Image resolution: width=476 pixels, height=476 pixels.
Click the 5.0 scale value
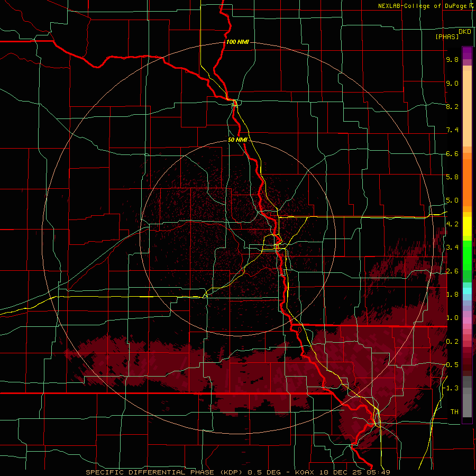tap(452, 200)
